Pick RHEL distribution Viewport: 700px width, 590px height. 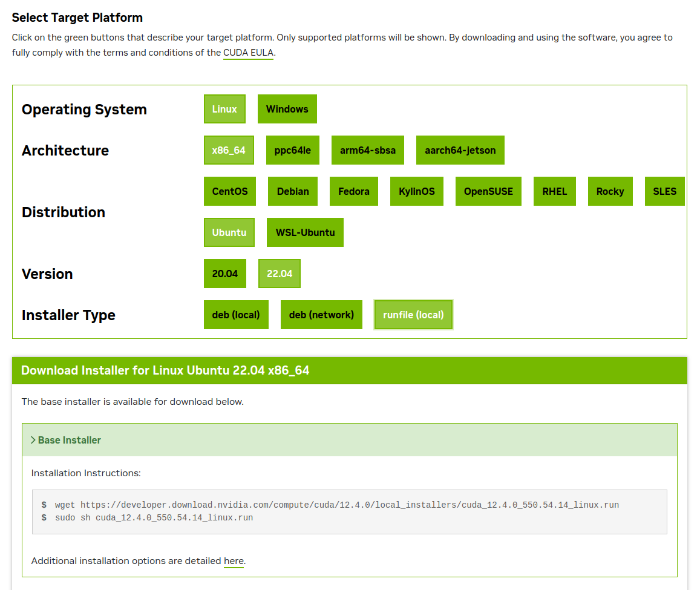pos(554,191)
